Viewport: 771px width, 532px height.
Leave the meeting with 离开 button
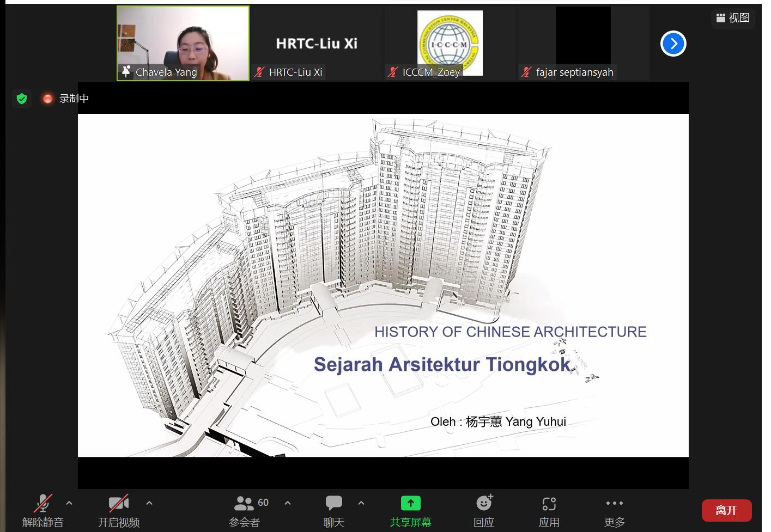click(726, 510)
